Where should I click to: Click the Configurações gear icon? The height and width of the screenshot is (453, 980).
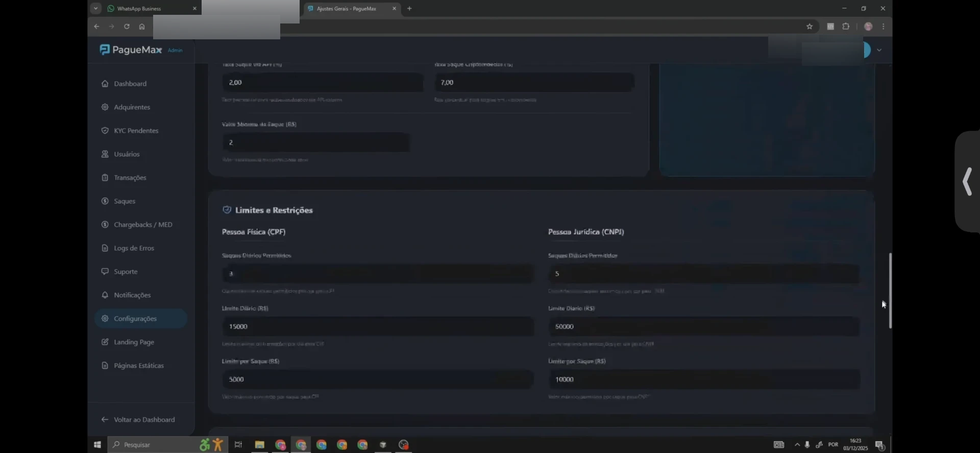(x=105, y=319)
